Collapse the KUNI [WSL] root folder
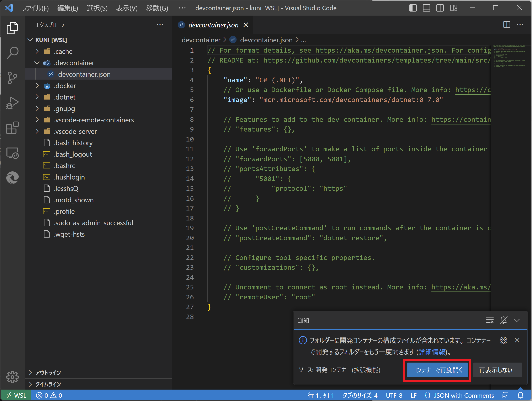This screenshot has width=532, height=401. [99, 40]
